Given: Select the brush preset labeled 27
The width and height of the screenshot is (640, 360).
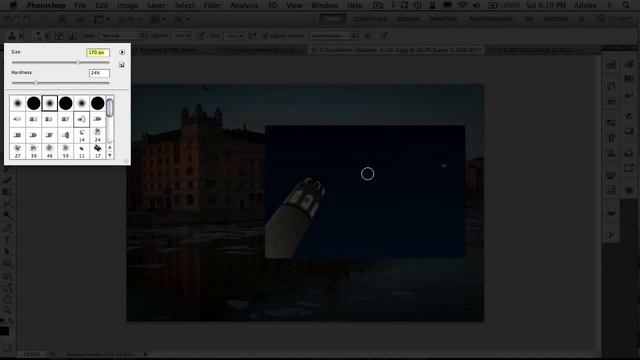Looking at the screenshot, I should [x=18, y=151].
